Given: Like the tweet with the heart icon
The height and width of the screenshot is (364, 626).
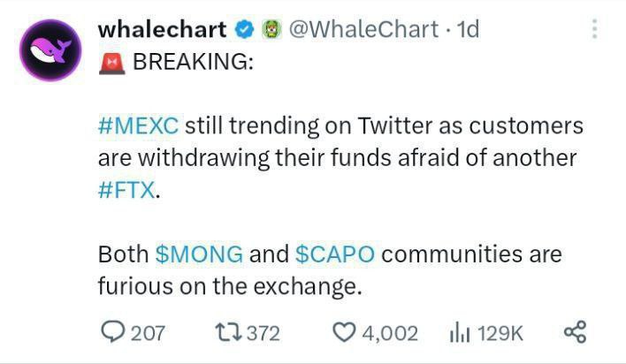Looking at the screenshot, I should click(344, 332).
